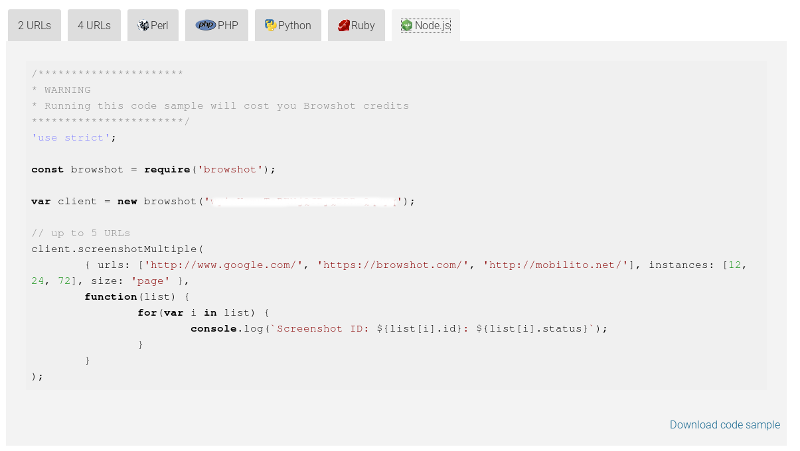This screenshot has width=800, height=451.
Task: Switch to the Ruby tab
Action: point(356,25)
